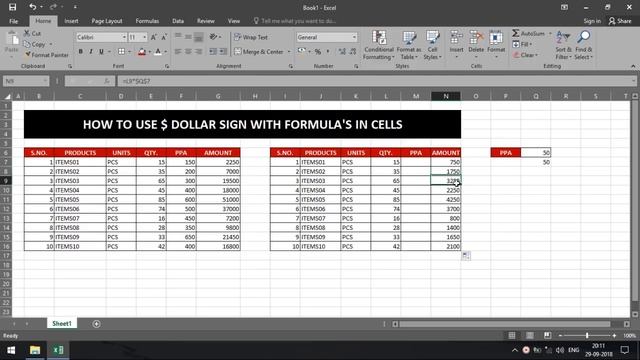This screenshot has width=640, height=360.
Task: Select column N header
Action: click(x=446, y=96)
